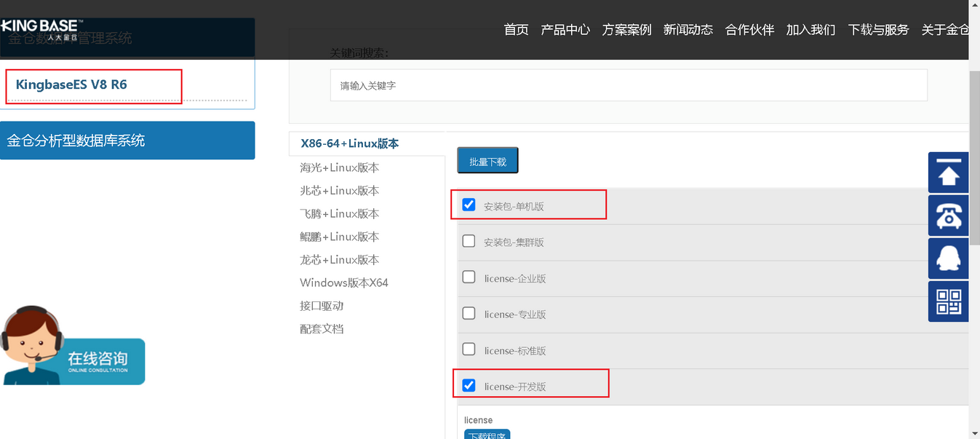Click the 下载程序 button
Screen dimensions: 980x439
pyautogui.click(x=487, y=435)
